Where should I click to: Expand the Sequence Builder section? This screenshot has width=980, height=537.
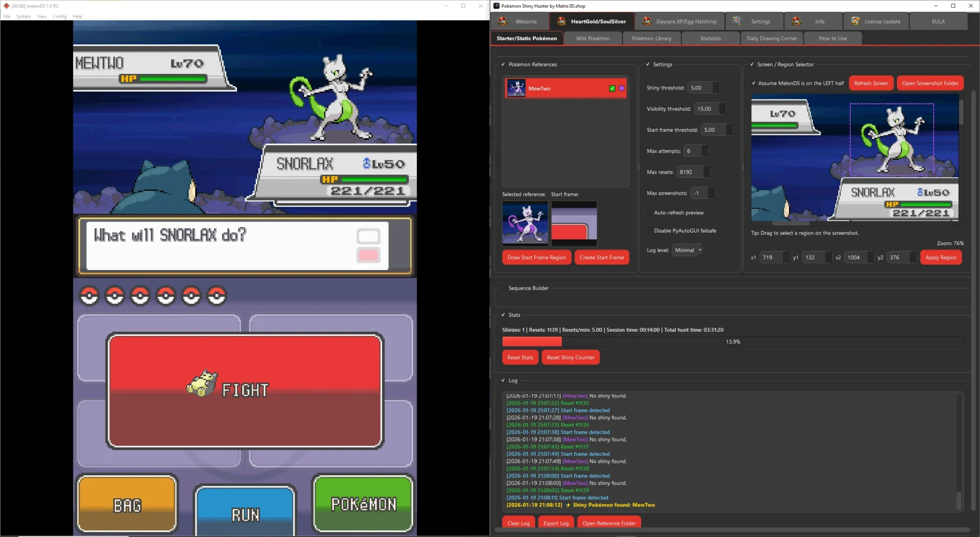503,288
